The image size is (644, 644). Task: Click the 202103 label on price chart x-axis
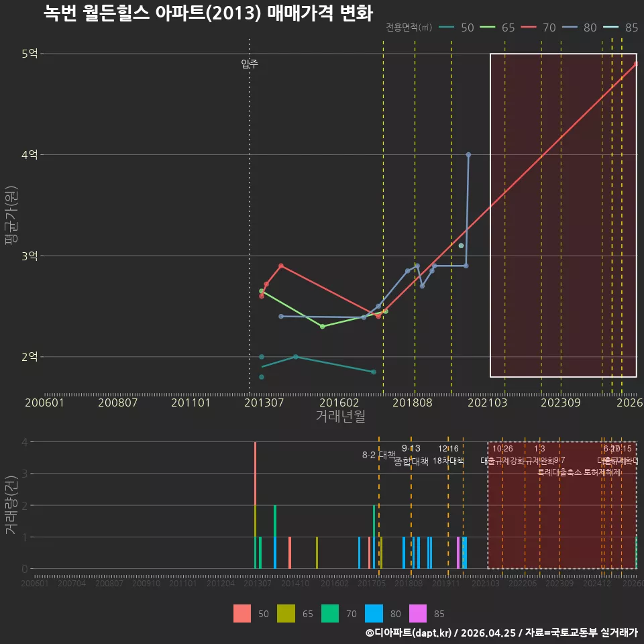coord(488,402)
